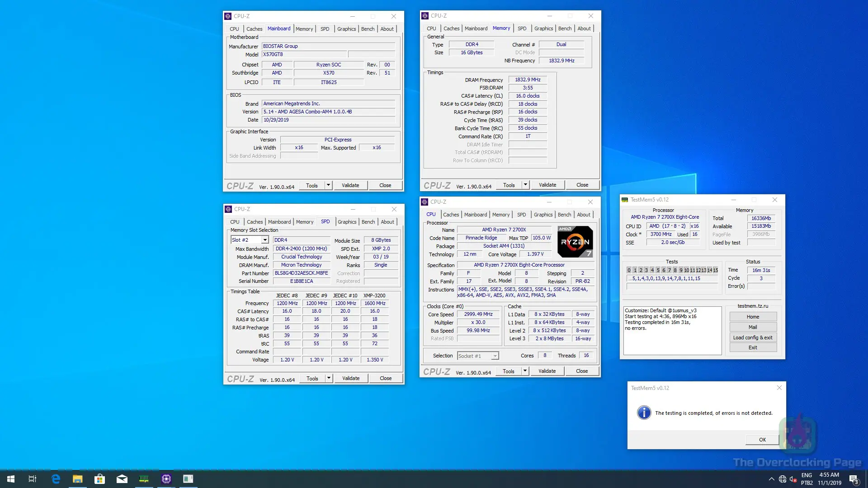Open the Action Center notifications icon

click(x=854, y=479)
